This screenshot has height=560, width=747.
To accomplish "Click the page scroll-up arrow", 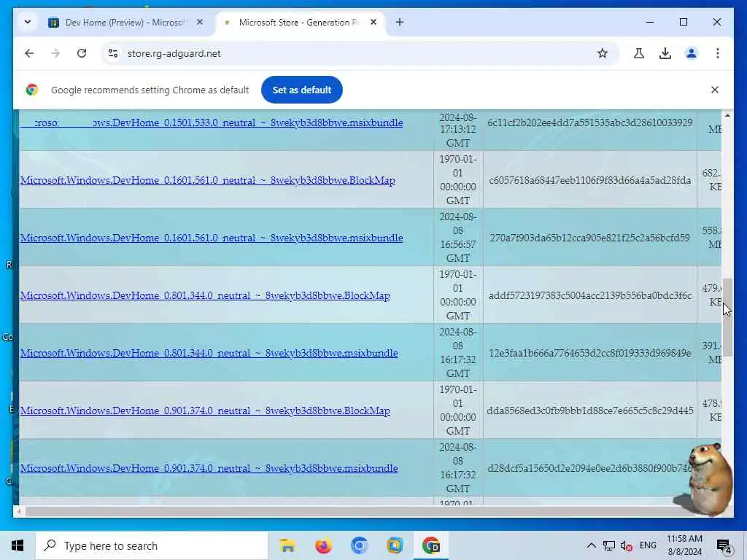I will point(727,115).
